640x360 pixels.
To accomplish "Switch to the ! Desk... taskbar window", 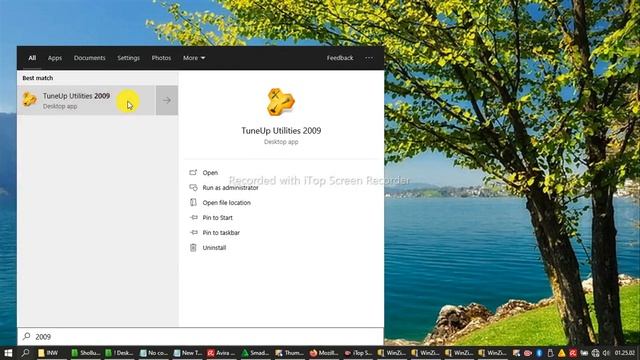I will [119, 353].
